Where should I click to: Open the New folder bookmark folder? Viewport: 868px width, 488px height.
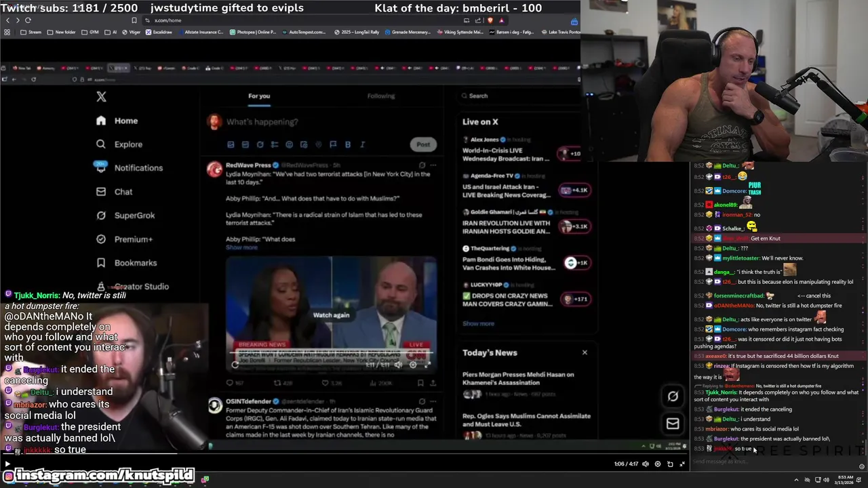pyautogui.click(x=61, y=32)
